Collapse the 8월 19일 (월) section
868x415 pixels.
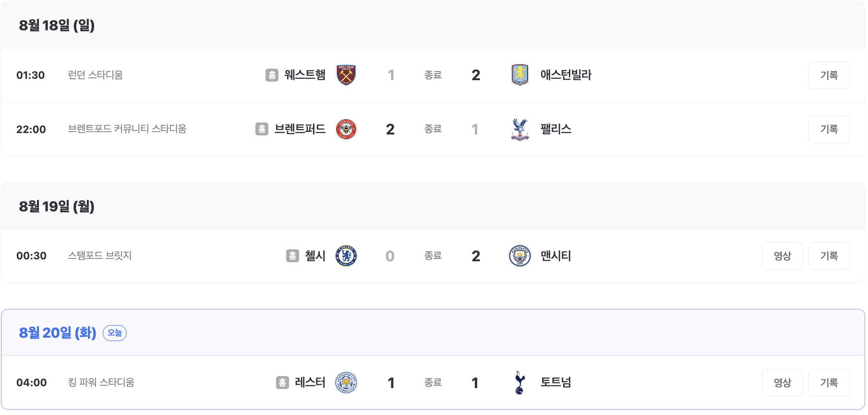coord(56,206)
